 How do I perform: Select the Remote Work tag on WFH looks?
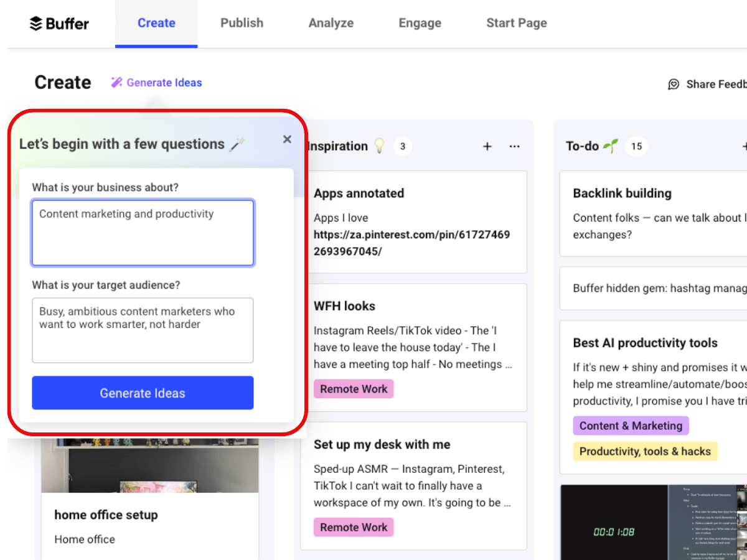pyautogui.click(x=354, y=388)
